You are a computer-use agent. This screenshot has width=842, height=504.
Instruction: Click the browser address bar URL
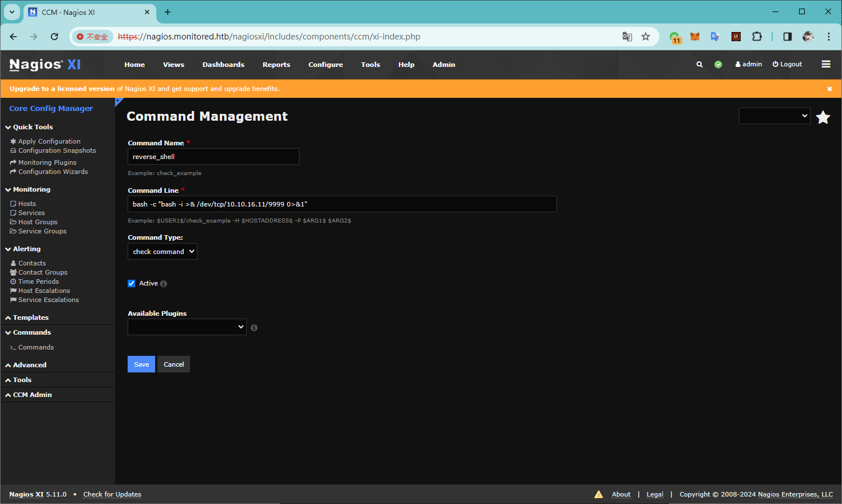pos(269,37)
